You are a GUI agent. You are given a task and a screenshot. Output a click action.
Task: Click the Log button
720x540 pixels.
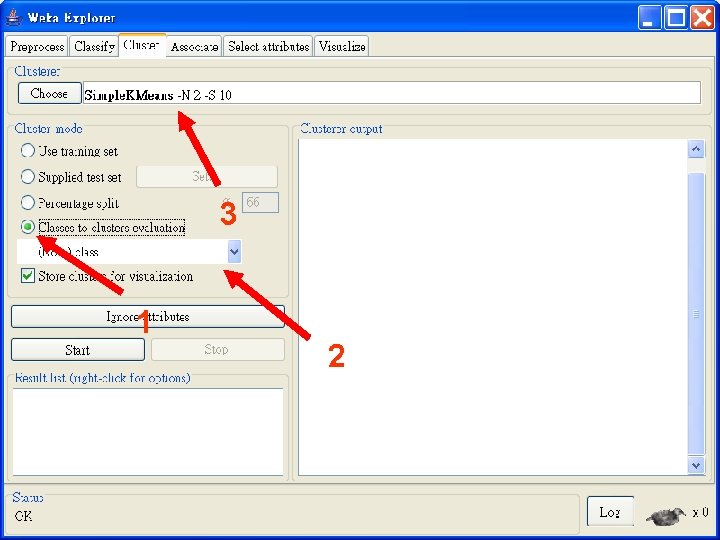[610, 512]
